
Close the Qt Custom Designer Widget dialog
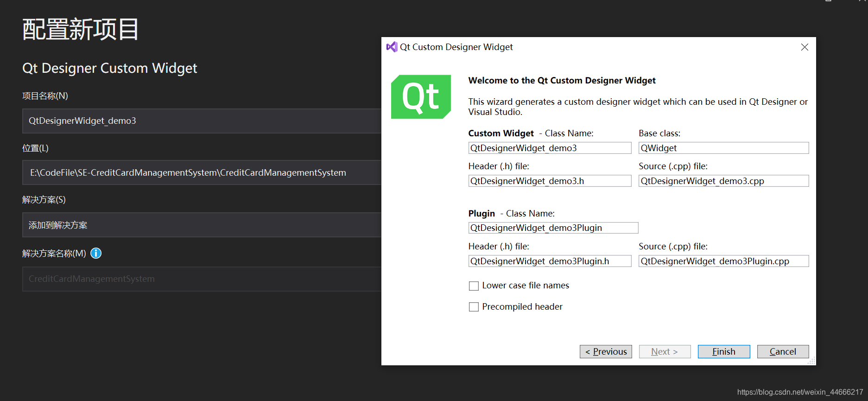pos(805,47)
